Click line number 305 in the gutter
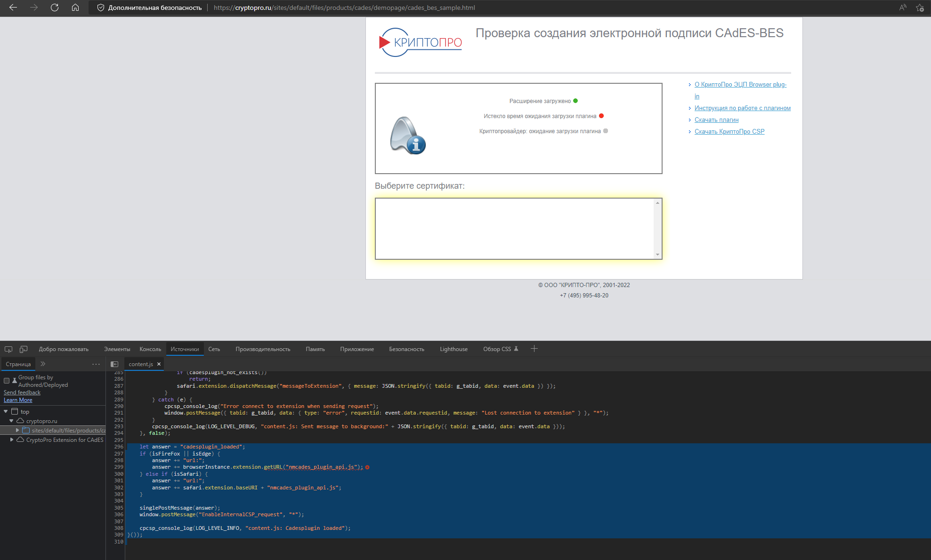931x560 pixels. (119, 508)
